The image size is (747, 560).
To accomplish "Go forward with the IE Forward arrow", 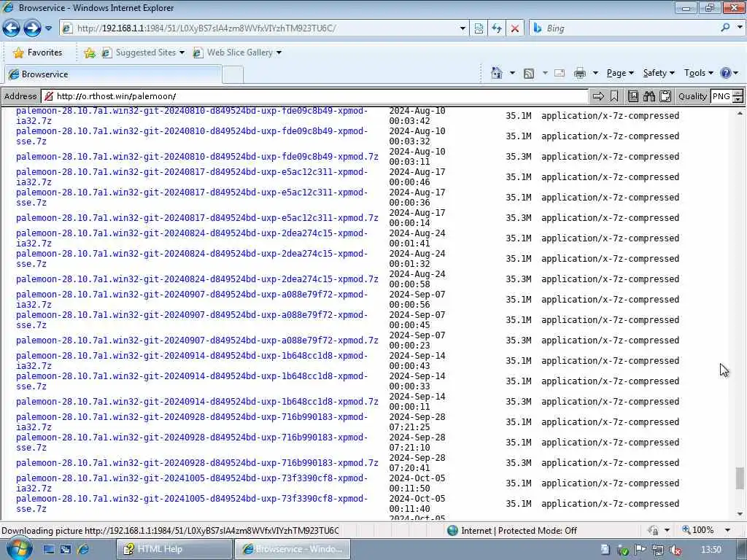I will tap(32, 28).
